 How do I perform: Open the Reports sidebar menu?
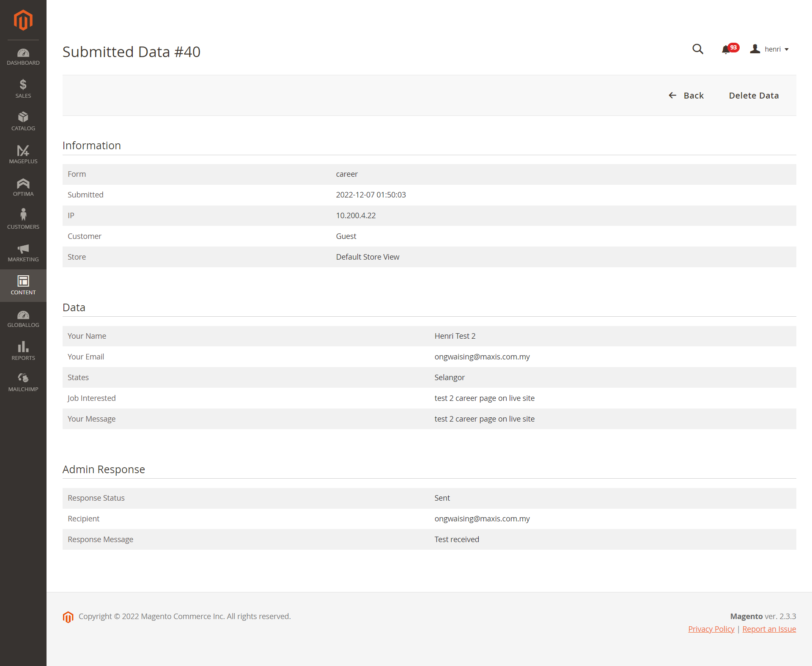pos(23,351)
